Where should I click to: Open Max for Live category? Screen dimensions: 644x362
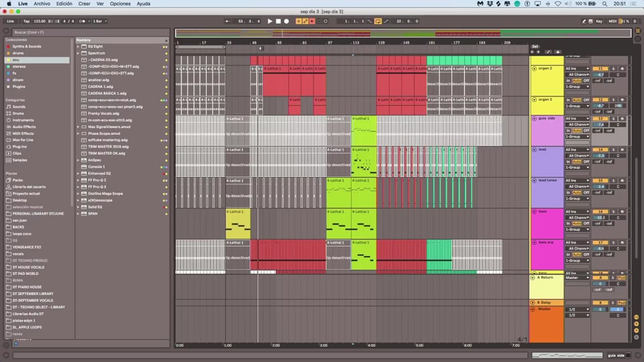tap(23, 140)
